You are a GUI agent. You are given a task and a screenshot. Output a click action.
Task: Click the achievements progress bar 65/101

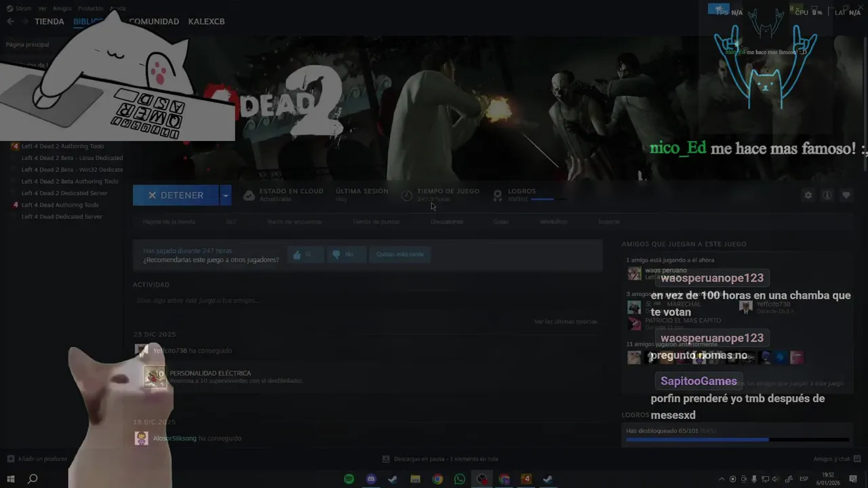[737, 440]
